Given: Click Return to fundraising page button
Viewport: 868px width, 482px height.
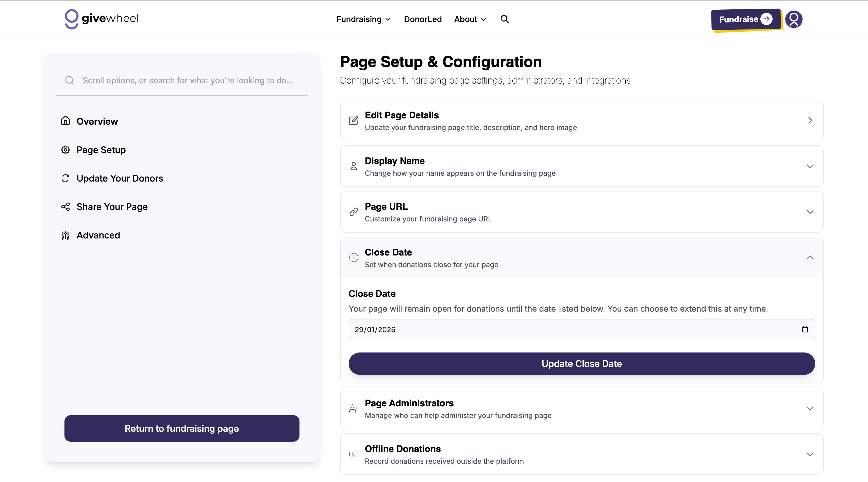Looking at the screenshot, I should [x=182, y=428].
